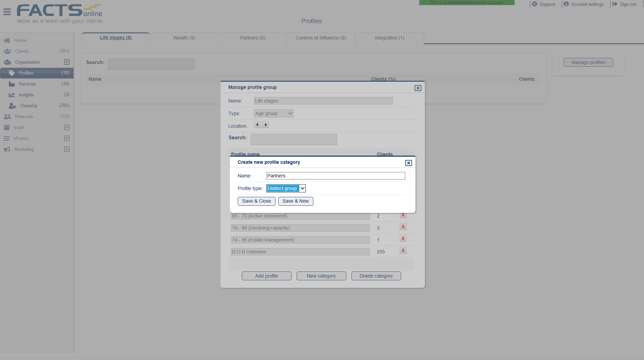Image resolution: width=644 pixels, height=360 pixels.
Task: Open the Age group Type dropdown
Action: coord(274,113)
